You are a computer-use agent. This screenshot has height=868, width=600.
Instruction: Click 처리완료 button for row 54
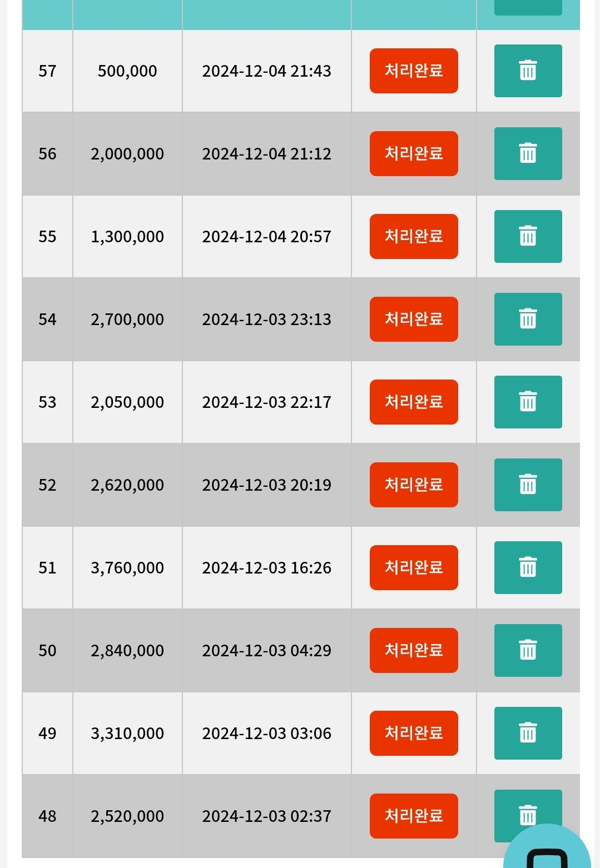tap(414, 319)
